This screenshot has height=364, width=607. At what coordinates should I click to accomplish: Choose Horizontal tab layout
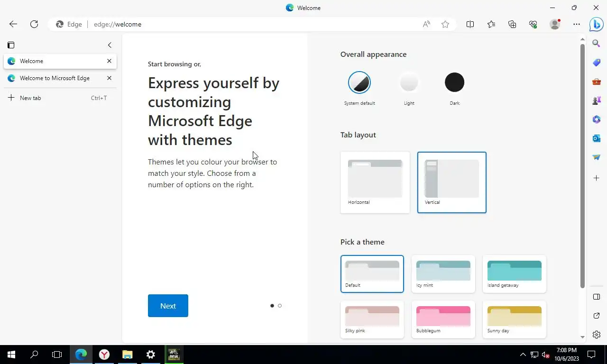[375, 182]
